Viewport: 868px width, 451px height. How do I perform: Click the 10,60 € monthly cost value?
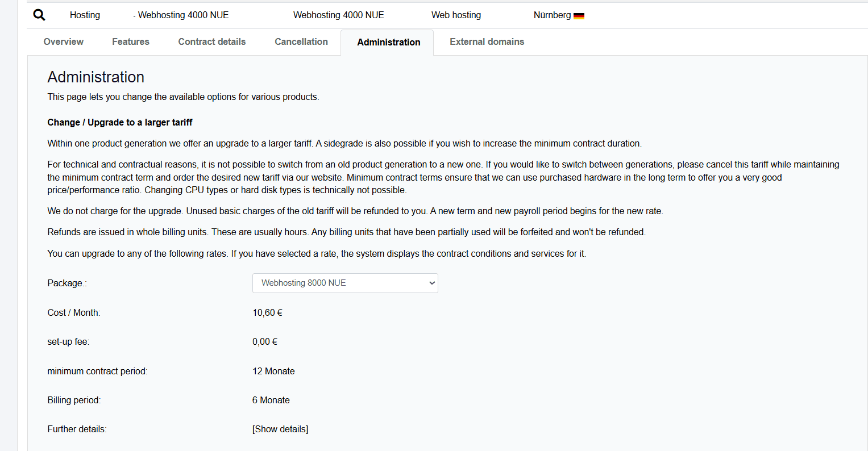pos(268,312)
